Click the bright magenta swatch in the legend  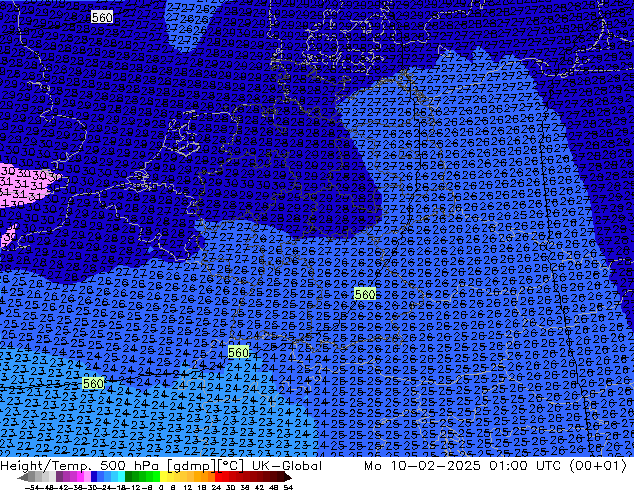80,478
